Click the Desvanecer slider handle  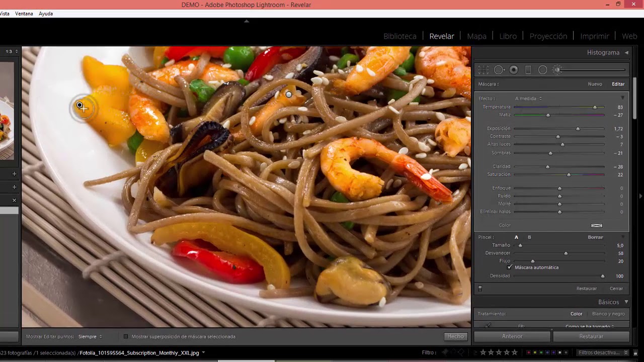point(566,253)
